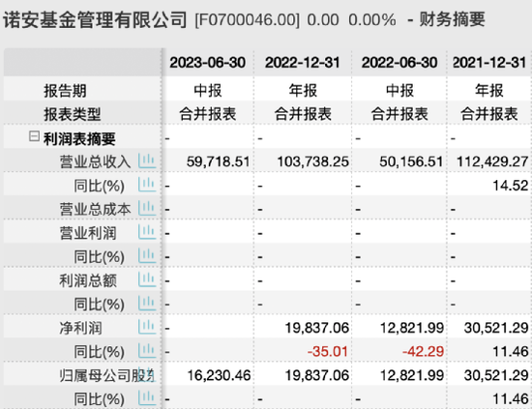Open chart icon for 同比(%) under 净利润

pyautogui.click(x=147, y=351)
